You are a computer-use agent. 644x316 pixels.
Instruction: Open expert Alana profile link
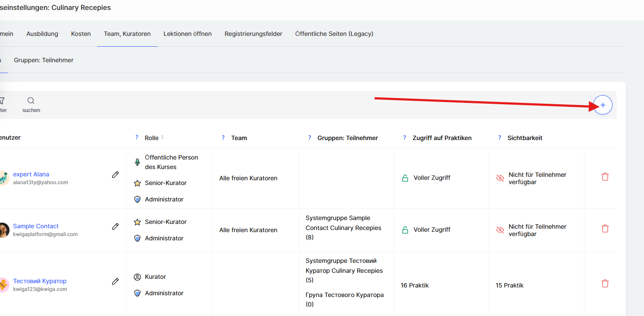31,174
